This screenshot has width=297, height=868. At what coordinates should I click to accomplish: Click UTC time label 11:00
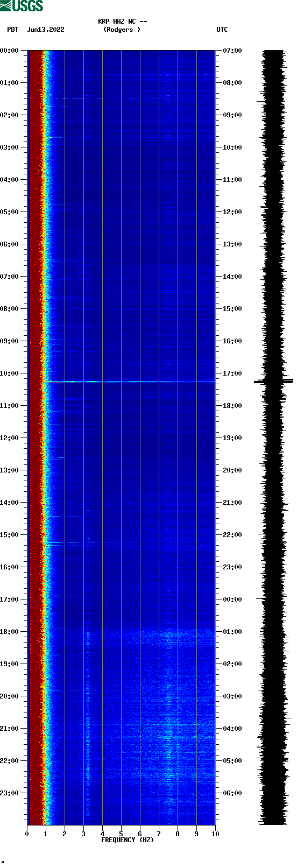click(x=232, y=180)
